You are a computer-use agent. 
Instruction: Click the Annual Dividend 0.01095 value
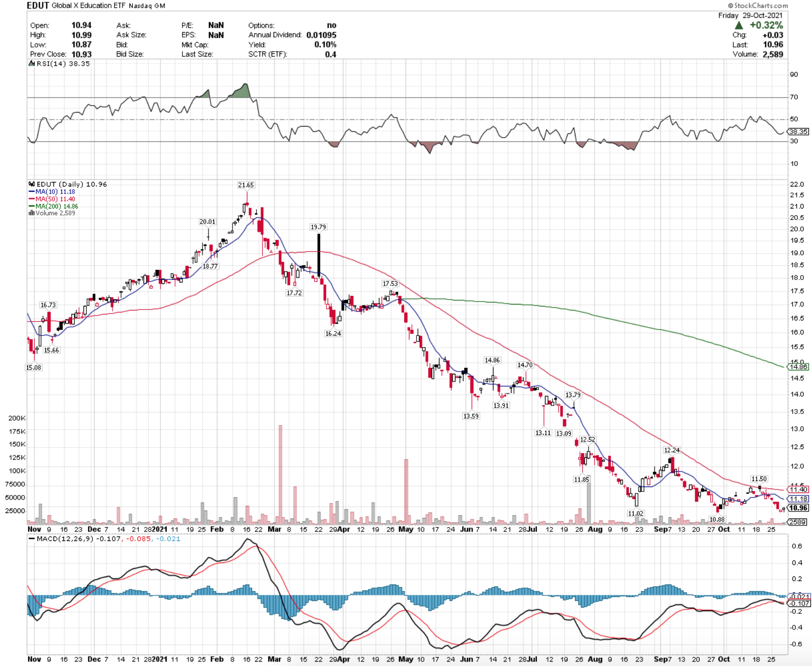point(321,35)
